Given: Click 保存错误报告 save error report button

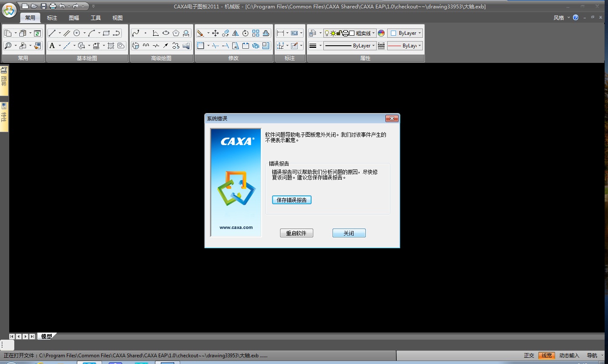Looking at the screenshot, I should [292, 200].
